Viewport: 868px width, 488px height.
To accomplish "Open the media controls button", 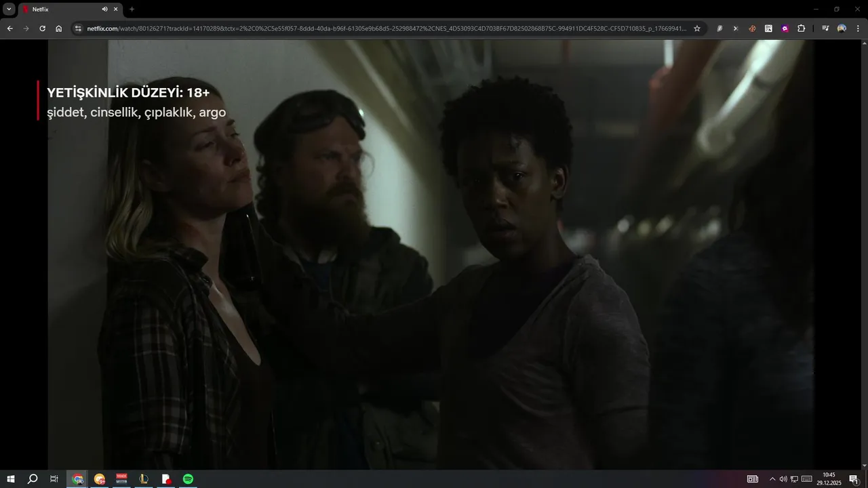I will pos(825,28).
